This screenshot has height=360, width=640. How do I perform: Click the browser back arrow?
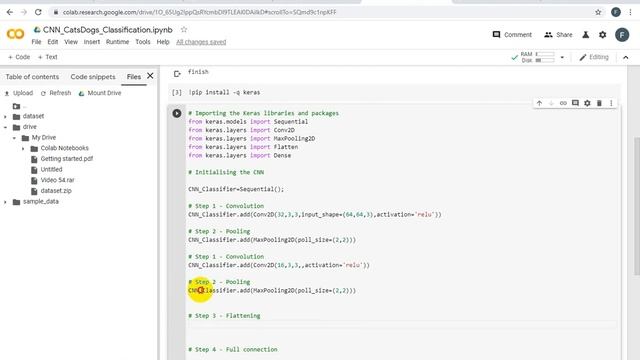click(x=10, y=12)
